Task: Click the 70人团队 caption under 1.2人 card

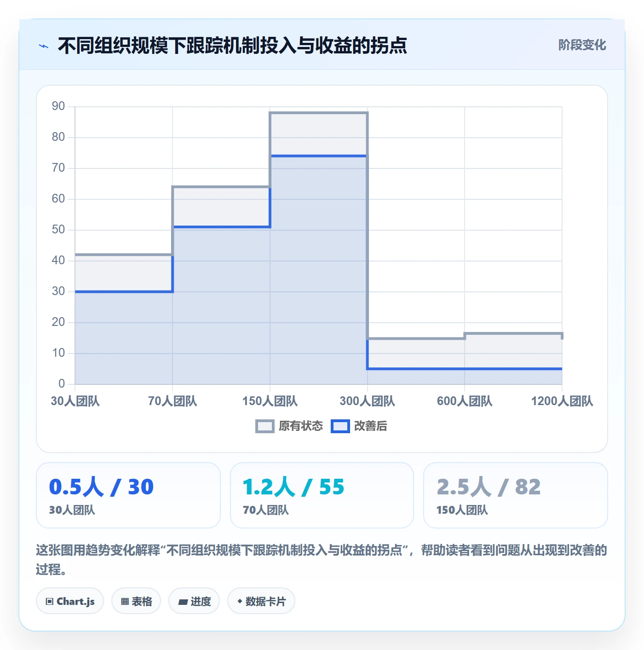Action: click(x=266, y=510)
